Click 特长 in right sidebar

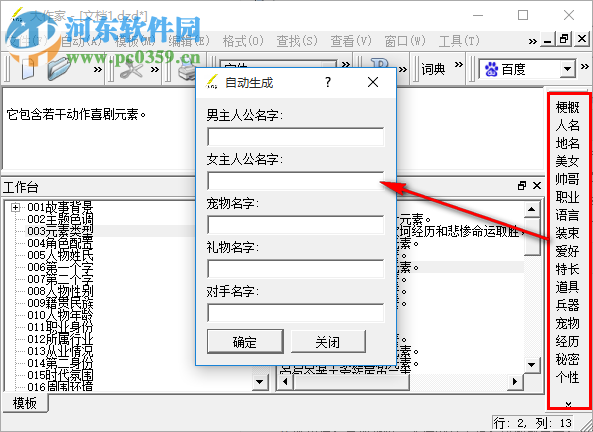pyautogui.click(x=567, y=269)
